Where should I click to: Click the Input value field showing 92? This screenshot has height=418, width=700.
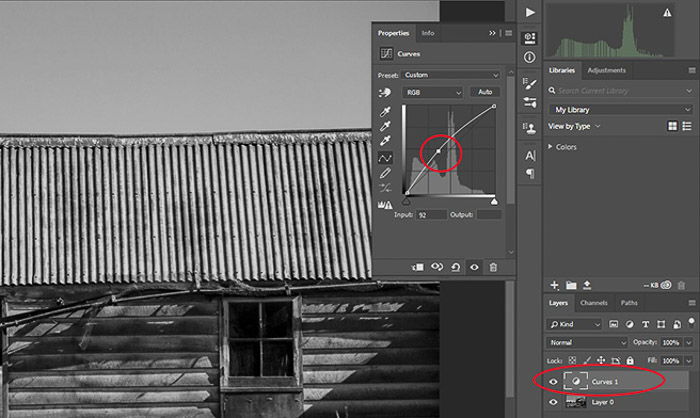coord(431,215)
